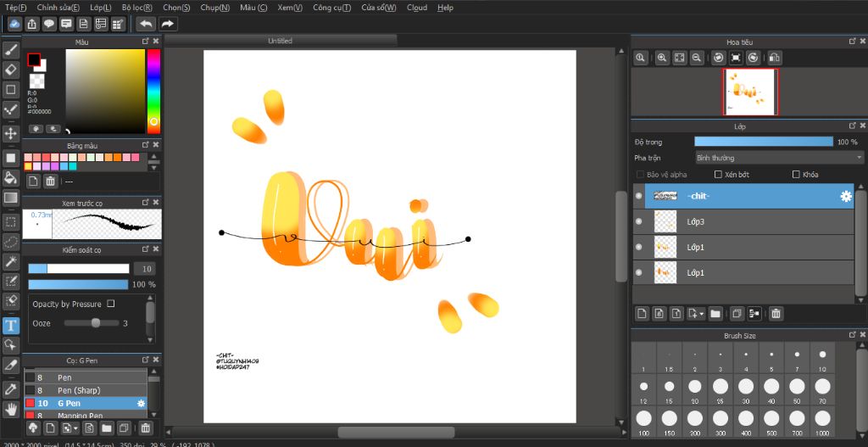Click the Redo arrow button
The image size is (868, 447).
[168, 24]
